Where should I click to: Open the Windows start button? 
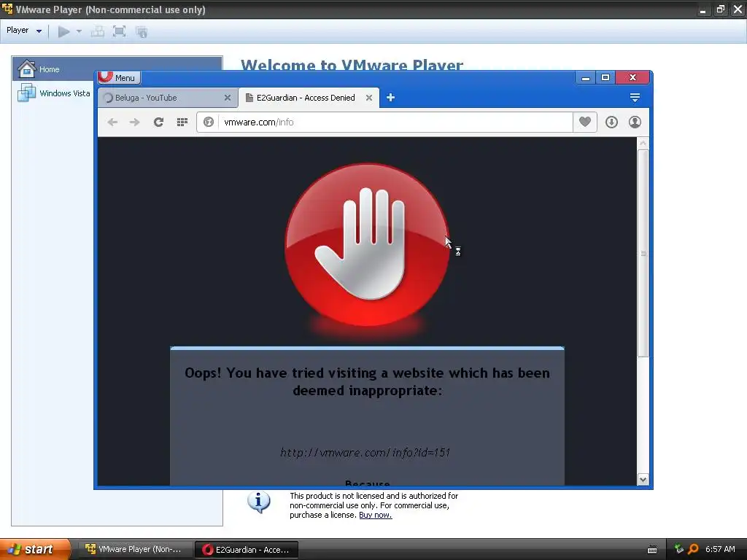pos(34,549)
